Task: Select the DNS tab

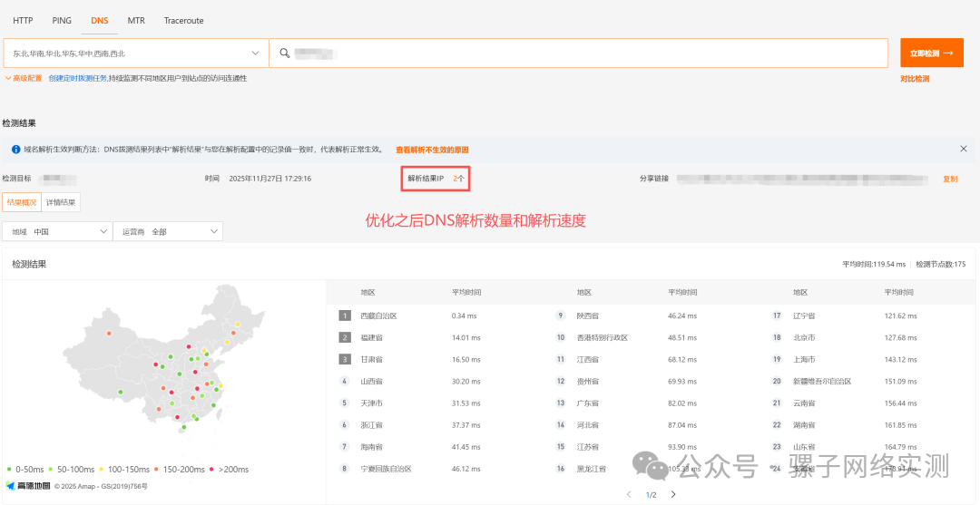Action: [x=100, y=21]
